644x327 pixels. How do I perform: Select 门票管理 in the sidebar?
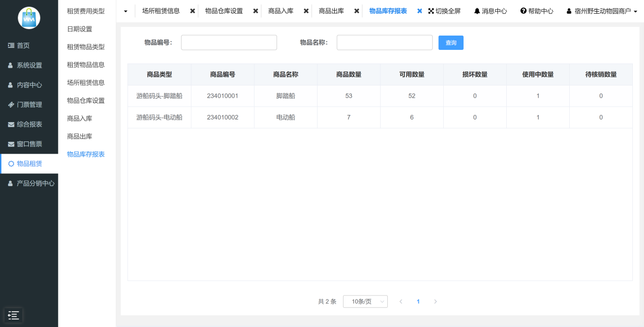[x=29, y=105]
